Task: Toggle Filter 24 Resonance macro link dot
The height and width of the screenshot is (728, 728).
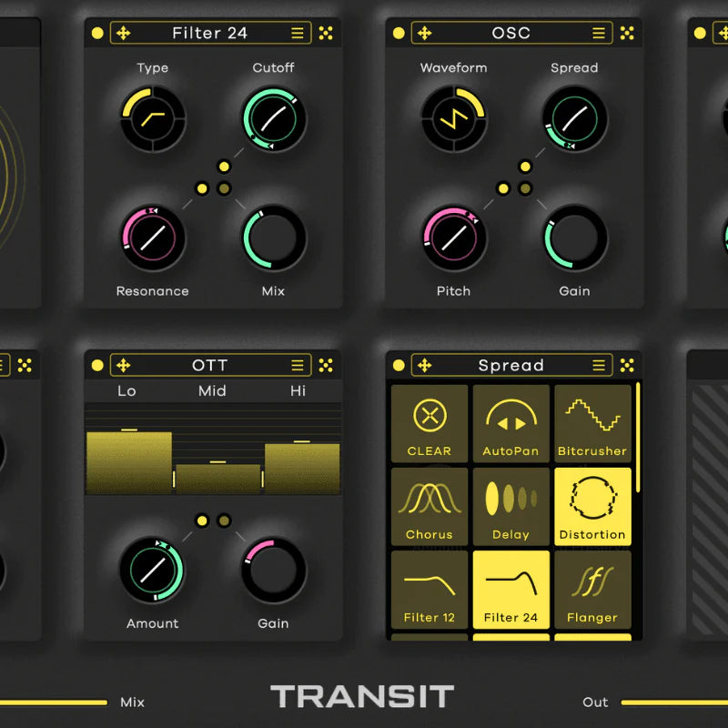Action: click(x=202, y=188)
